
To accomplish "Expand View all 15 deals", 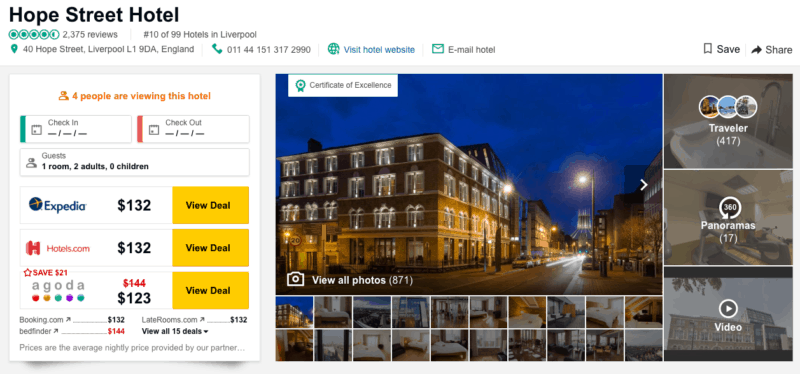I will 175,331.
